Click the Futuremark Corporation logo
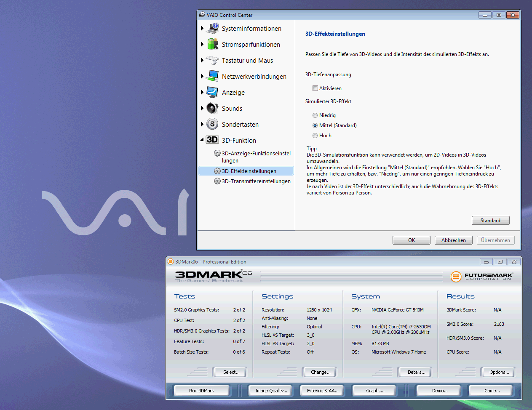This screenshot has height=410, width=532. (x=482, y=277)
